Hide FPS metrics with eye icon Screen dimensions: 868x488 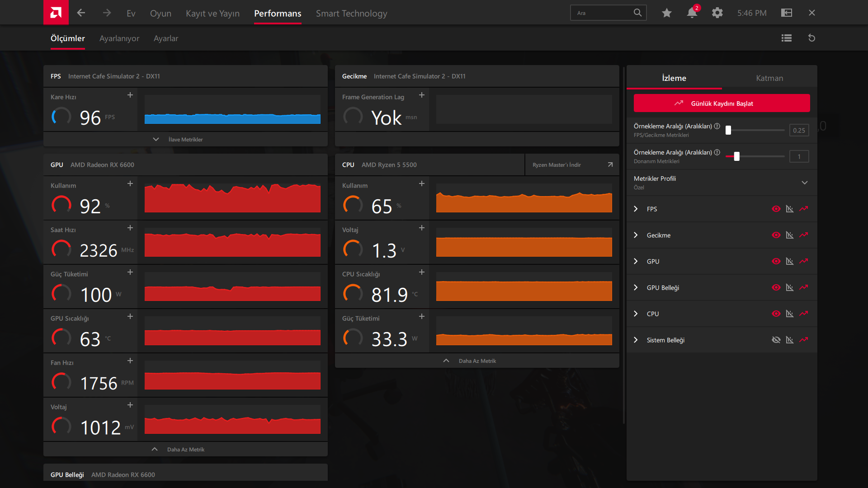point(776,209)
